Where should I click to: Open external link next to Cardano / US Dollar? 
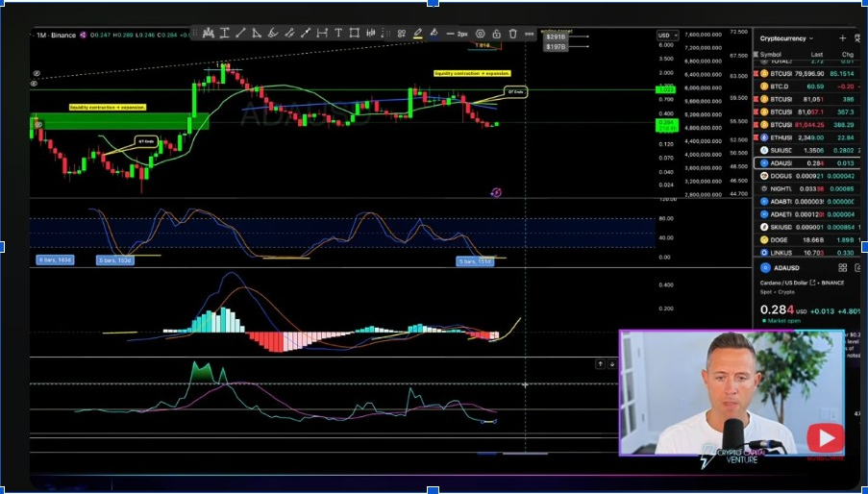(x=812, y=283)
